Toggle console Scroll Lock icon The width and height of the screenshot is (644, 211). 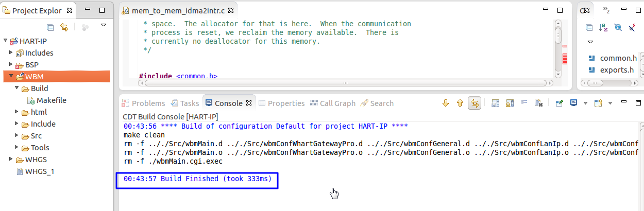[510, 103]
